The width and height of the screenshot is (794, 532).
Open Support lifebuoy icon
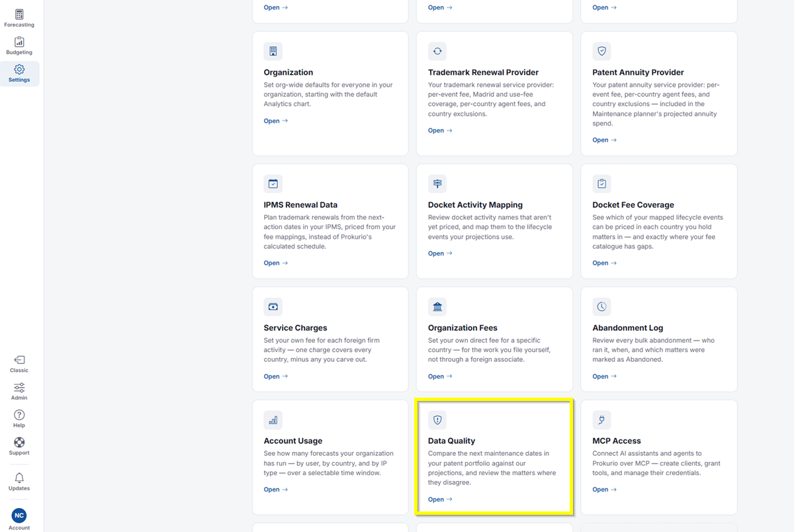19,447
